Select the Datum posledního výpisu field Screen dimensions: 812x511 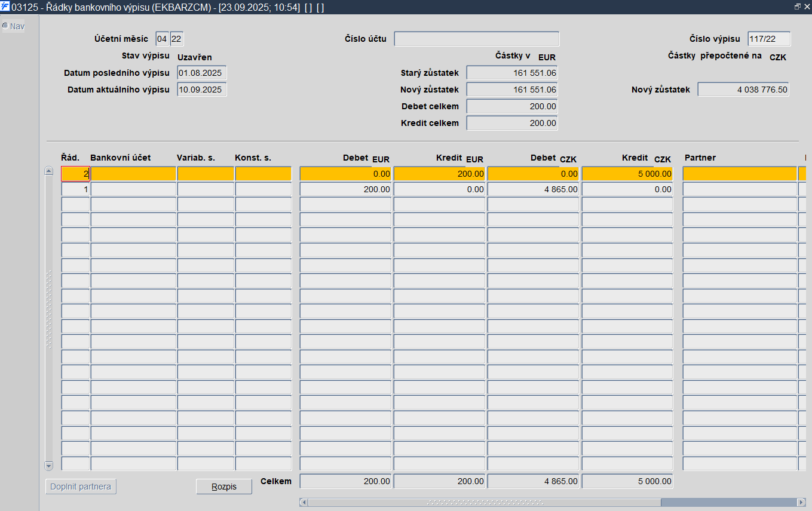point(202,73)
